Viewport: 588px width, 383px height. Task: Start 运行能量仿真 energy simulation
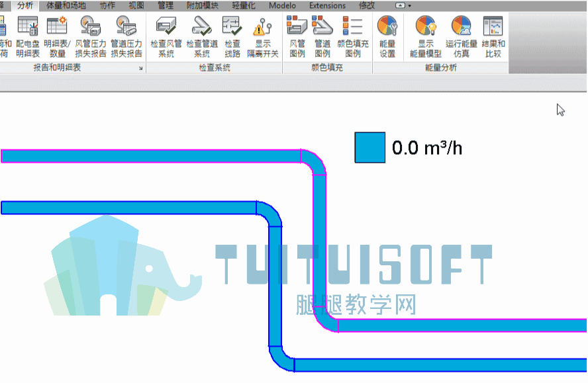pyautogui.click(x=462, y=37)
